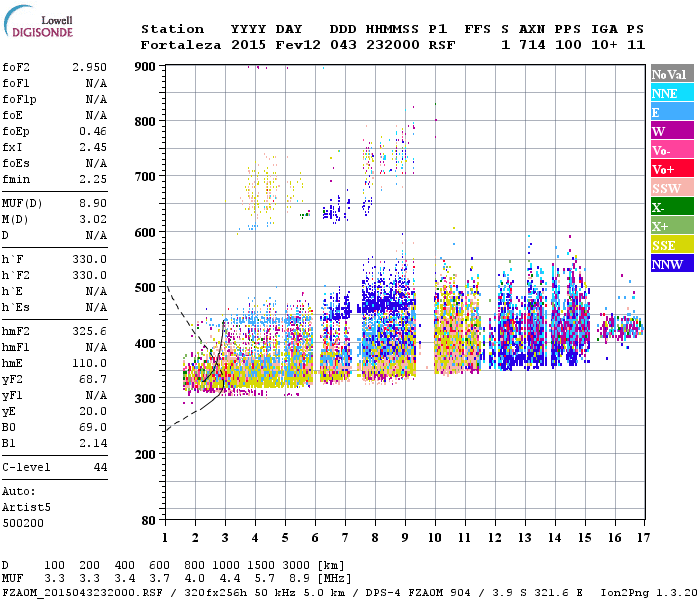Click the 10 MHz frequency axis label

(x=435, y=538)
